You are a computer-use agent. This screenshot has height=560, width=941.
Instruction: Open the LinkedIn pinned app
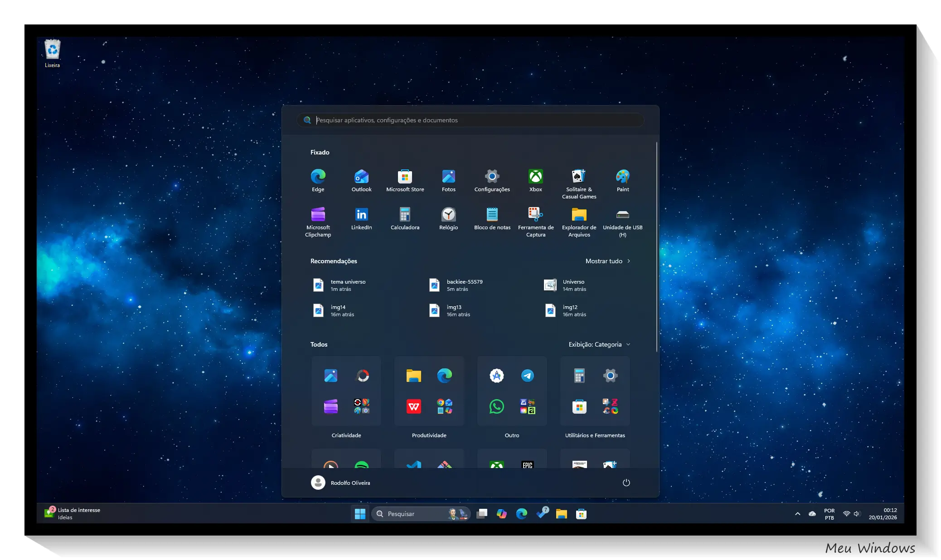[361, 215]
